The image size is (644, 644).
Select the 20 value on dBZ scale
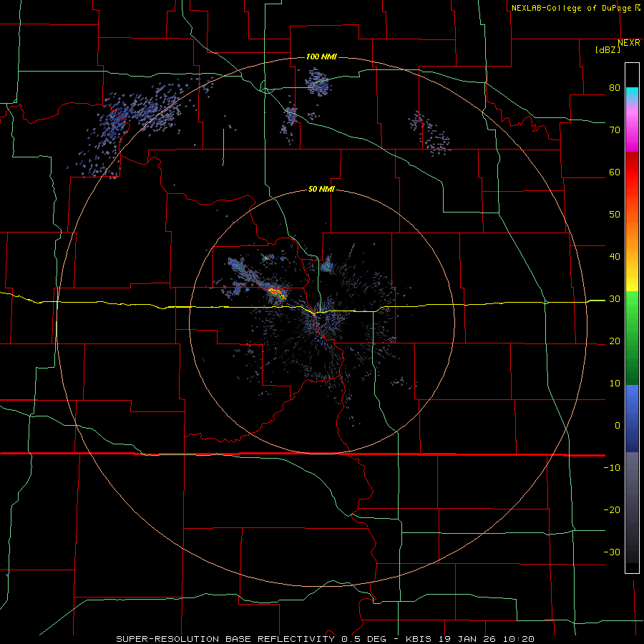click(x=615, y=341)
